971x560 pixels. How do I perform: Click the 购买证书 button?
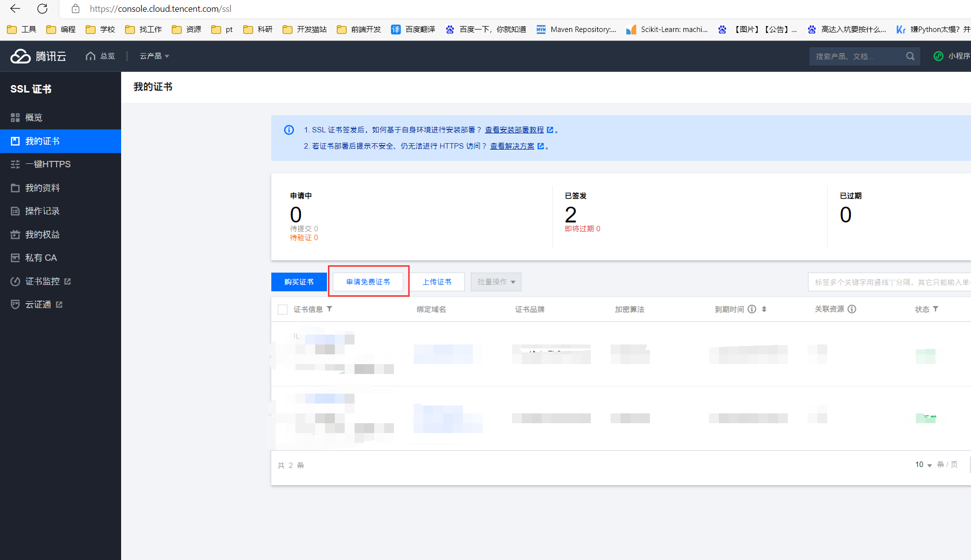point(299,282)
